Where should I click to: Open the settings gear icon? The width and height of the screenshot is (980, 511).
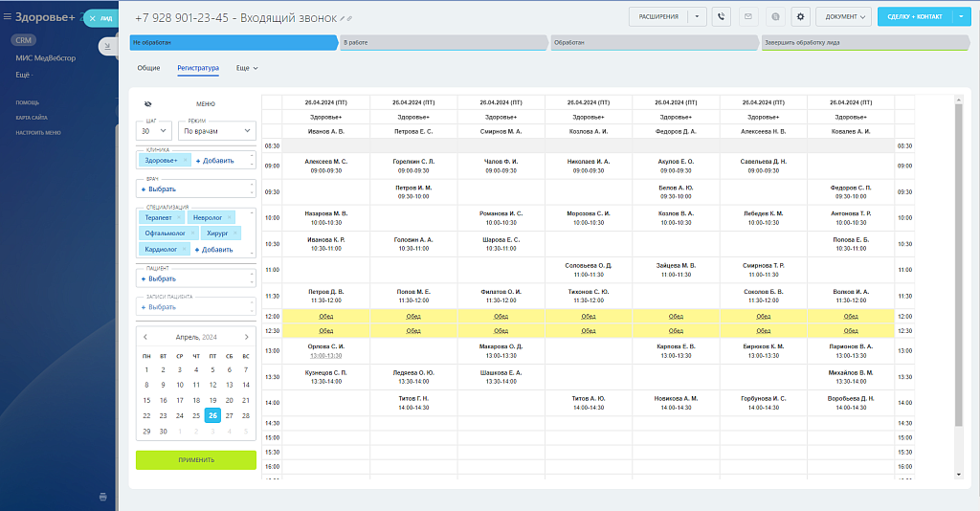800,16
